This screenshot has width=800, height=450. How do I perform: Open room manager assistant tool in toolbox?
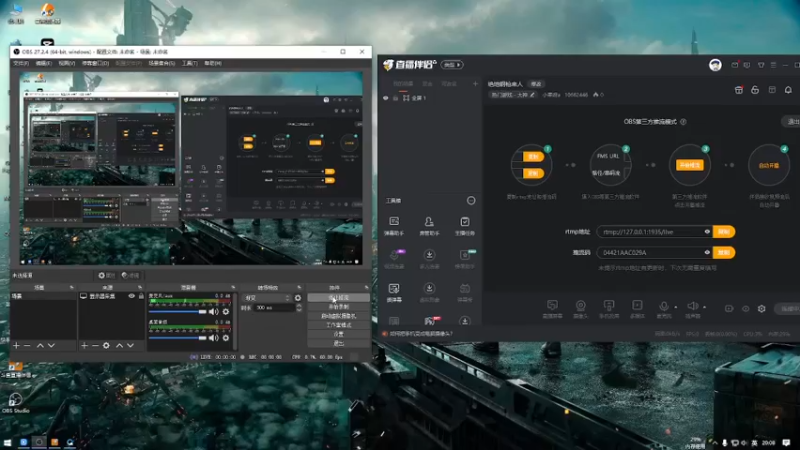click(x=429, y=226)
